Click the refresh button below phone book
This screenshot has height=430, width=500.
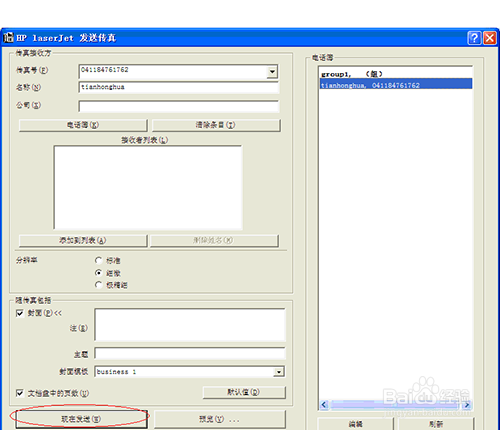(x=436, y=424)
